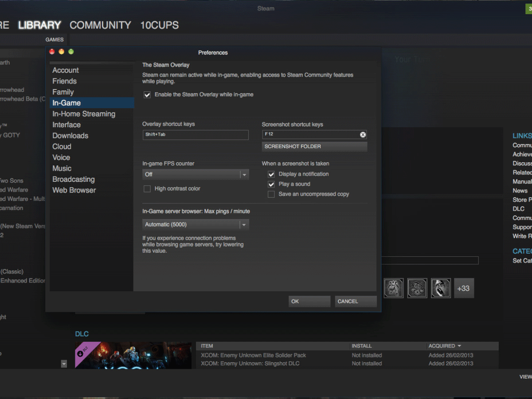Click the Overlay shortcut keys field
Image resolution: width=532 pixels, height=399 pixels.
click(x=196, y=135)
